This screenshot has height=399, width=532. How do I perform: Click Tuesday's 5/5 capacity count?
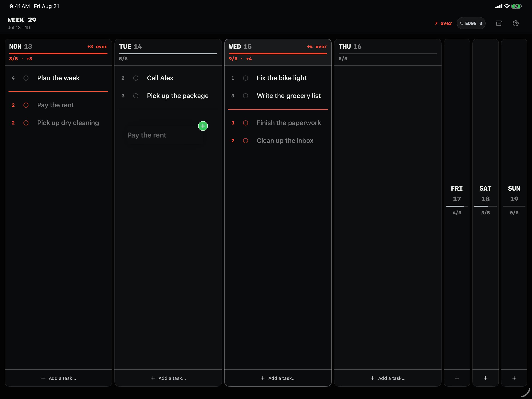click(x=123, y=59)
